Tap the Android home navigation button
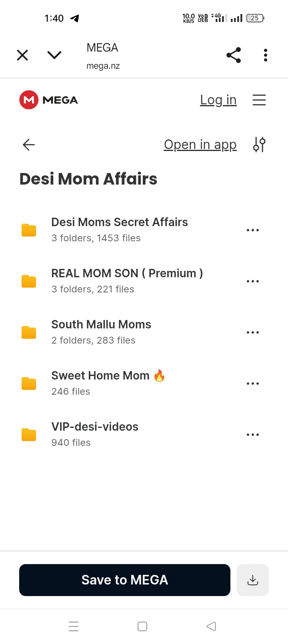 click(142, 626)
